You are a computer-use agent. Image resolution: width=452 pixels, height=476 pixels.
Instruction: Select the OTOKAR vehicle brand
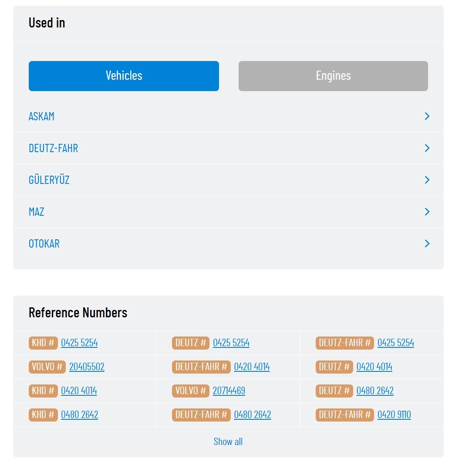click(44, 244)
